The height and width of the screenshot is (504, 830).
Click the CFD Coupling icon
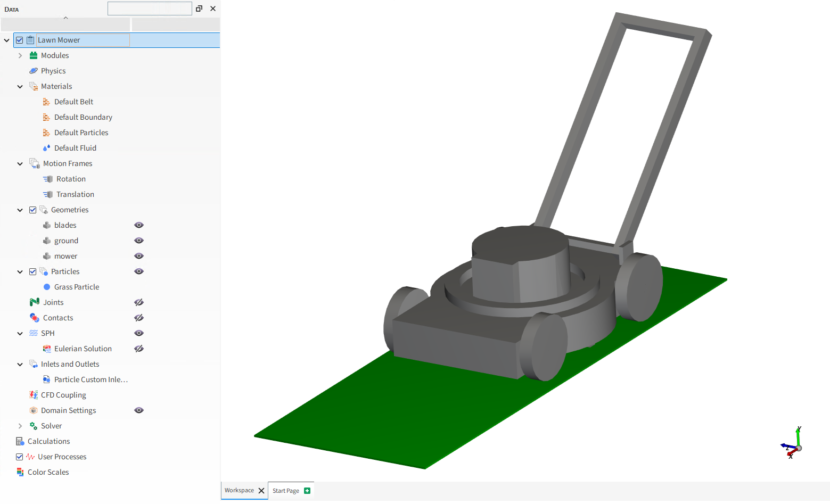(34, 395)
